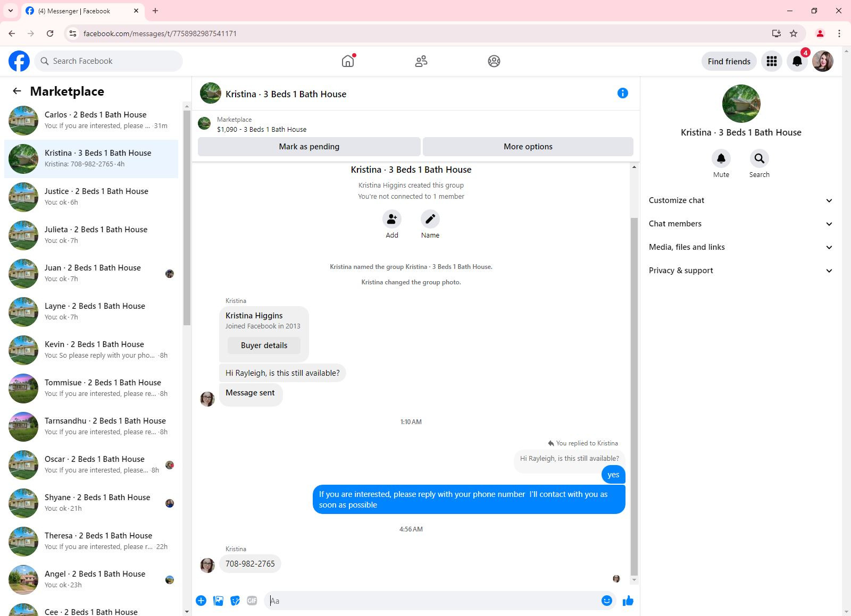
Task: Search in conversation magnifier icon
Action: [760, 158]
